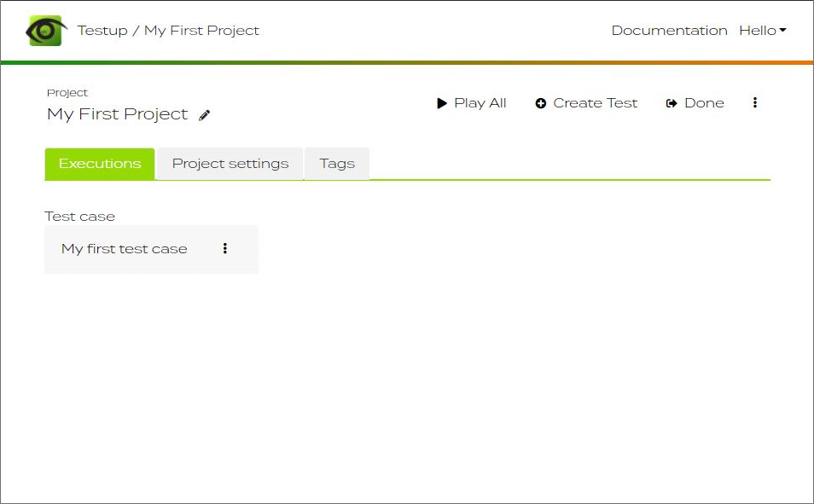The width and height of the screenshot is (814, 504).
Task: Click the Done exit arrow icon
Action: coord(672,103)
